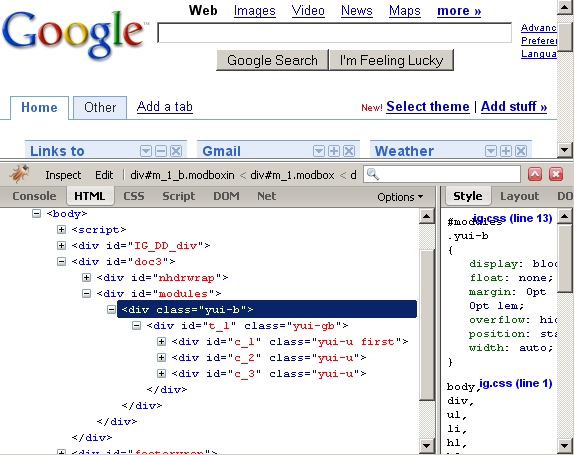
Task: Expand the Gmail module with plus icon
Action: point(334,151)
